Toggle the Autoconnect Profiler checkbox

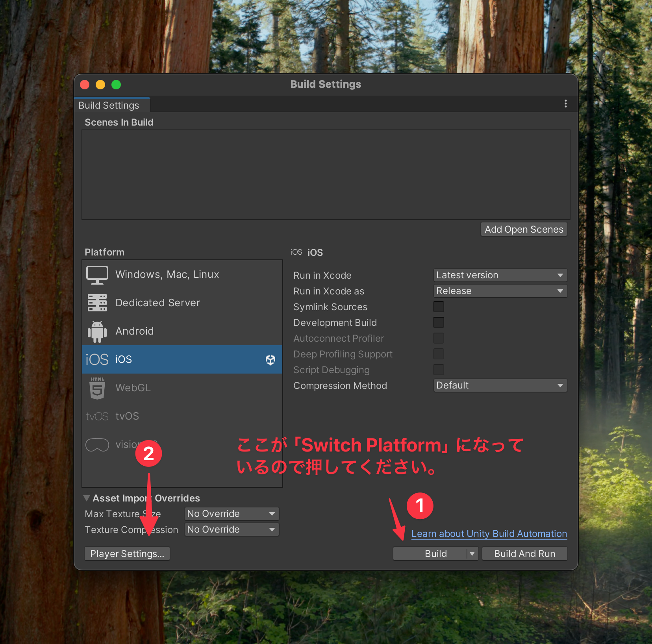(x=439, y=338)
